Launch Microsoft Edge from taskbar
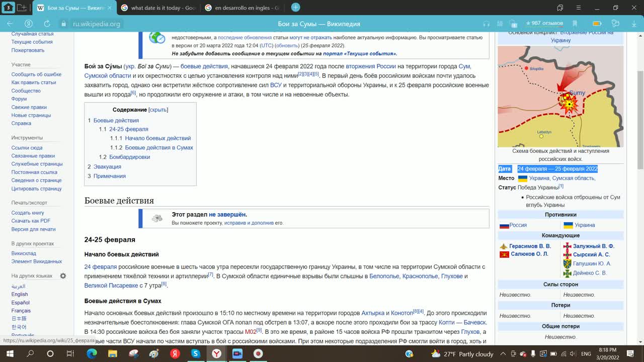The width and height of the screenshot is (644, 362). tap(92, 353)
